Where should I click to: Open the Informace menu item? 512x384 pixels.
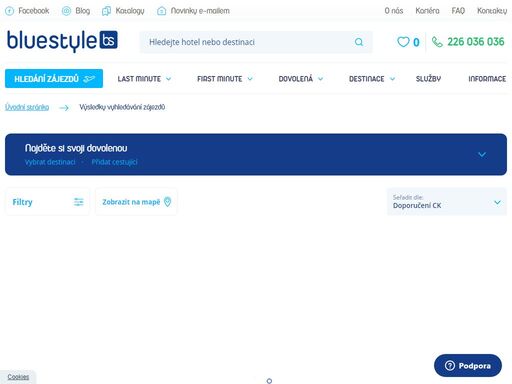487,79
